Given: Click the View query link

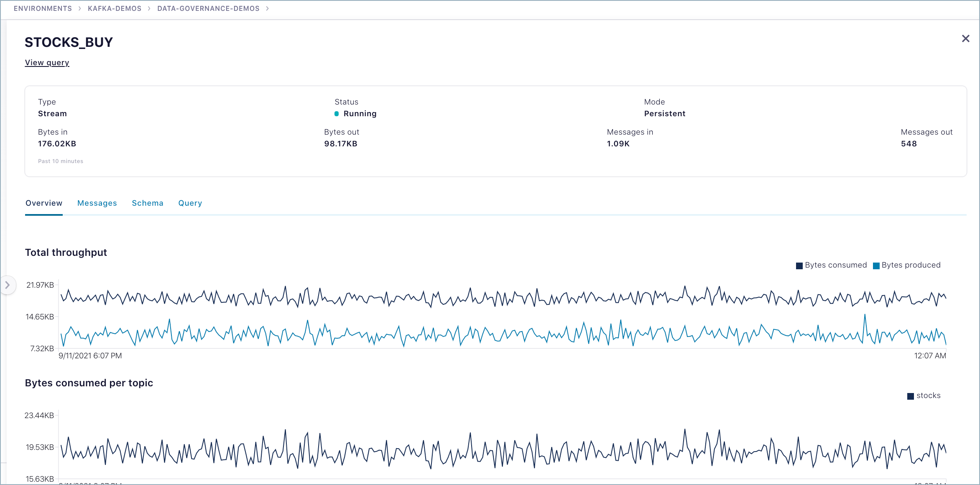Looking at the screenshot, I should pos(47,63).
